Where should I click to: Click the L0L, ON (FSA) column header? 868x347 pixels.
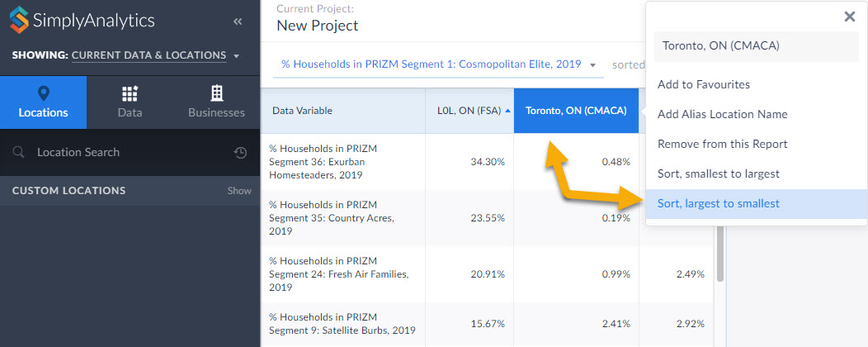coord(469,111)
